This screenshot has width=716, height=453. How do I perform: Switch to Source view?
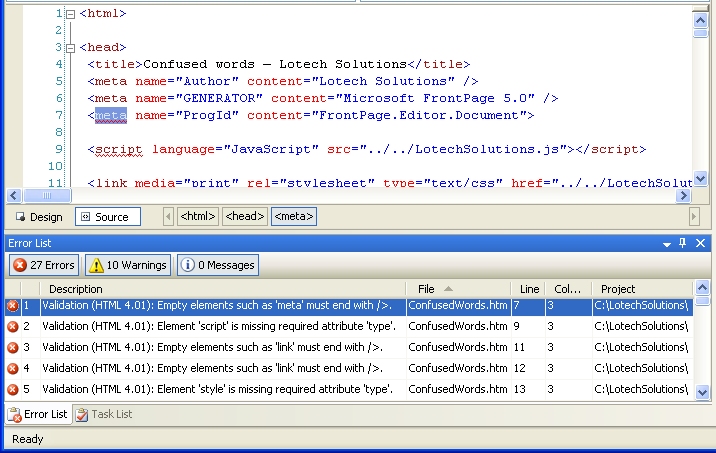click(108, 216)
